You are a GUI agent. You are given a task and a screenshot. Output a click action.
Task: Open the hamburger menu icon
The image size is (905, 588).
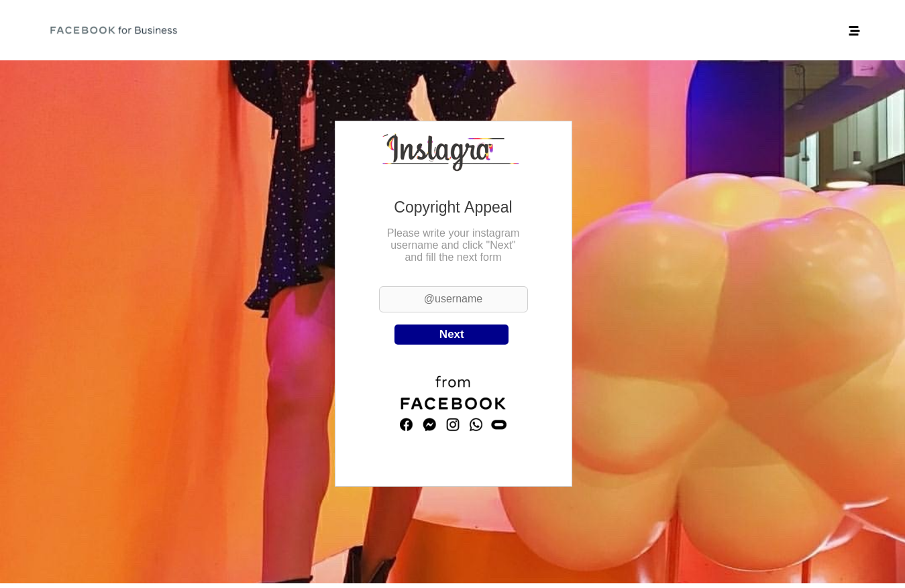click(854, 31)
